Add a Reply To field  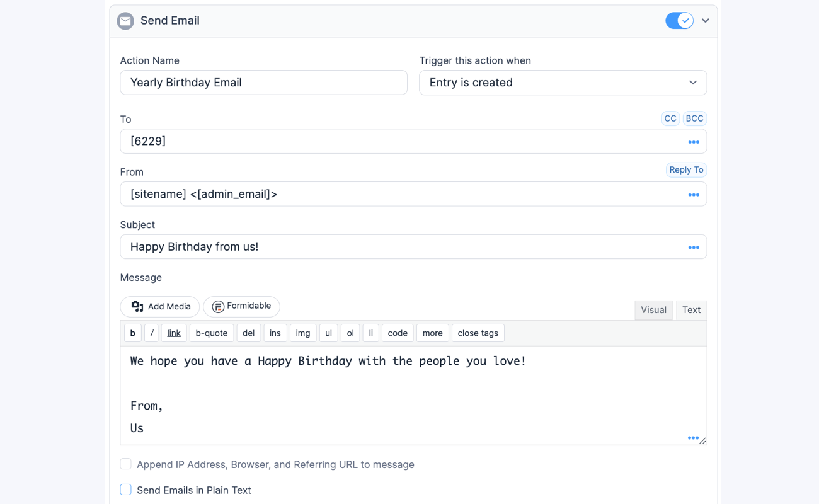[x=686, y=169]
